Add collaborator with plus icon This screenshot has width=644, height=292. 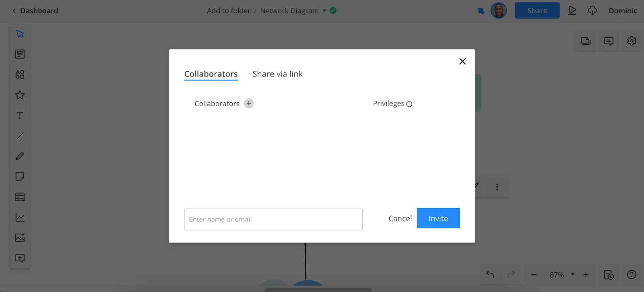249,104
